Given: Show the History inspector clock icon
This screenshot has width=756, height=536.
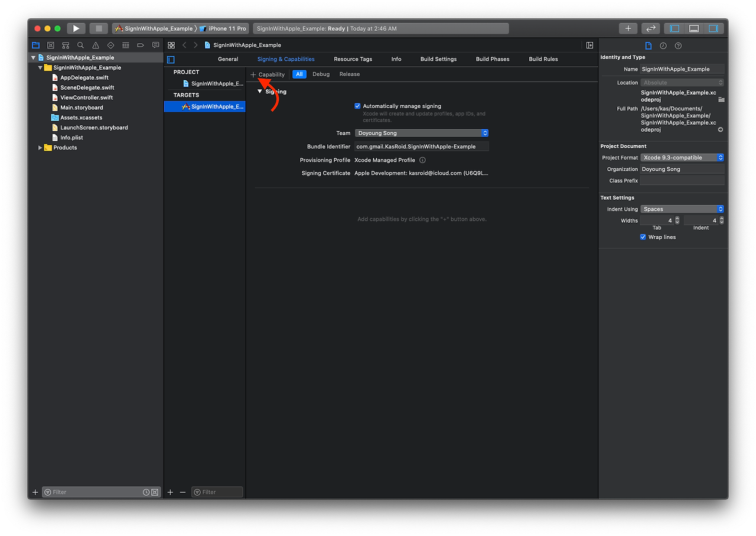Looking at the screenshot, I should pyautogui.click(x=663, y=46).
